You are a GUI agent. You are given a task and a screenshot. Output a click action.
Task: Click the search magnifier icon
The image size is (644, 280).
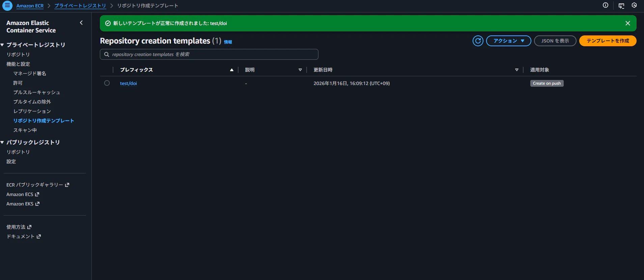coord(107,54)
